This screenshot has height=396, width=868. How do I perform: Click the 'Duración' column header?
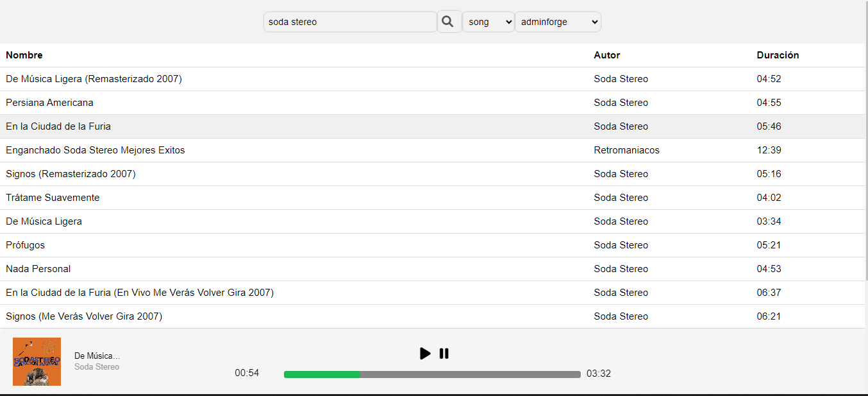tap(778, 55)
